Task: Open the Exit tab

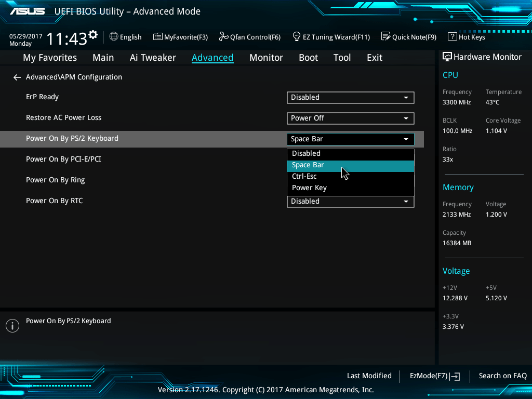Action: click(x=375, y=58)
